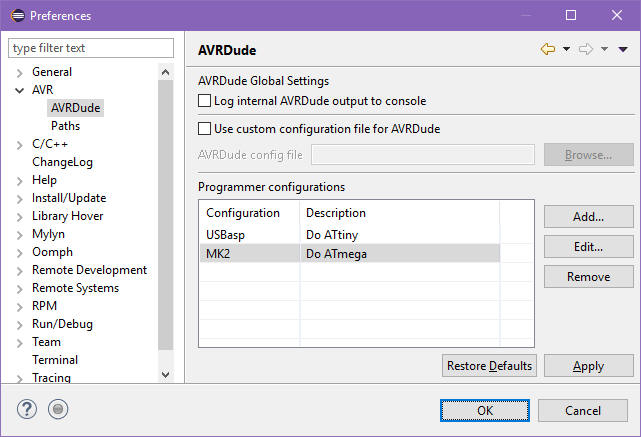This screenshot has height=437, width=641.
Task: Open the back history dropdown arrow
Action: point(566,49)
